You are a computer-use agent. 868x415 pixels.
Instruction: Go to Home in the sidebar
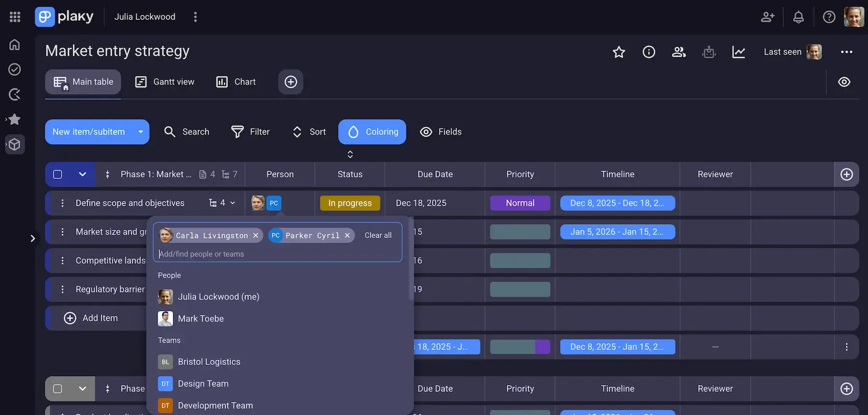[x=15, y=44]
